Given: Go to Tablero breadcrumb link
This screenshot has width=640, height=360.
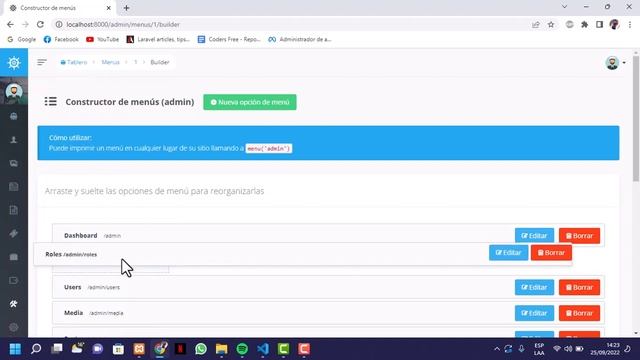Looking at the screenshot, I should point(74,62).
